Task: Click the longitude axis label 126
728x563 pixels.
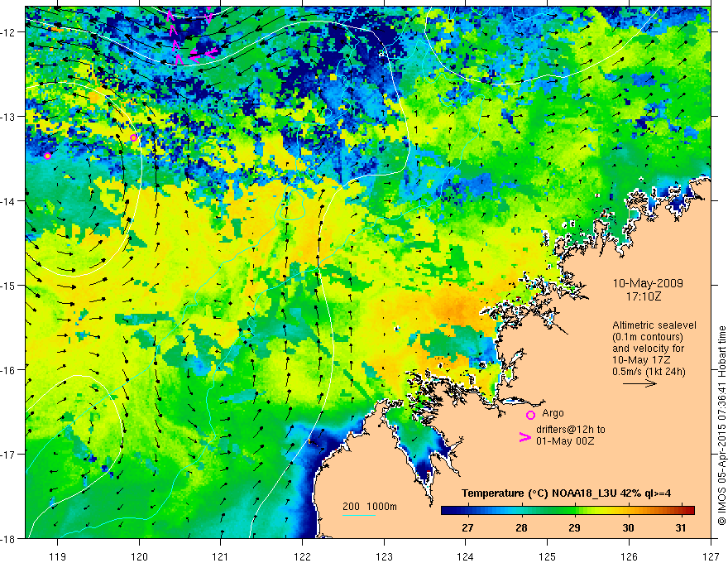Action: (629, 556)
